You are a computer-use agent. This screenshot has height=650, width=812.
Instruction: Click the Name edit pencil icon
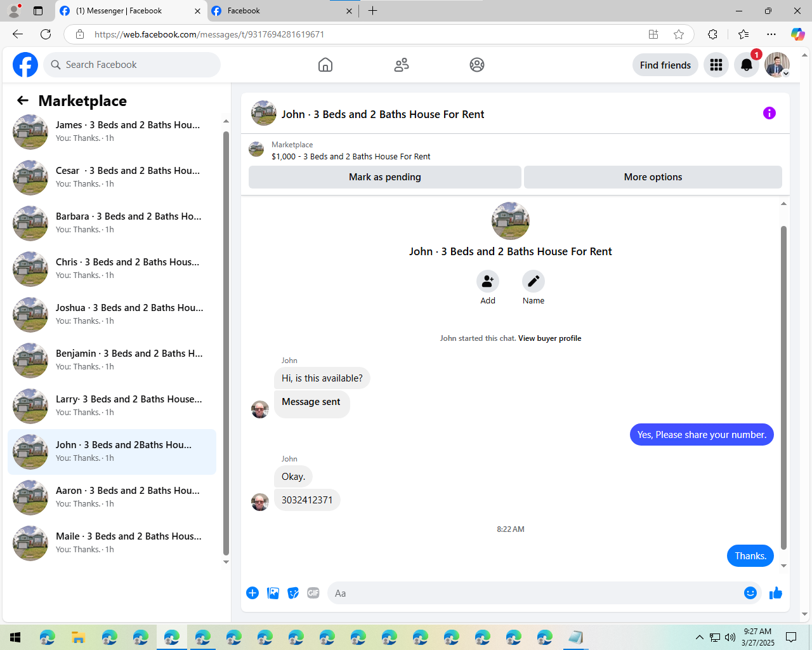pos(534,281)
